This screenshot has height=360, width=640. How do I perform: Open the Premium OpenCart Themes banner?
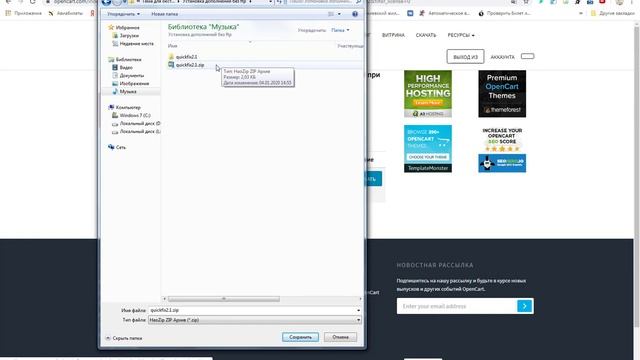point(502,93)
